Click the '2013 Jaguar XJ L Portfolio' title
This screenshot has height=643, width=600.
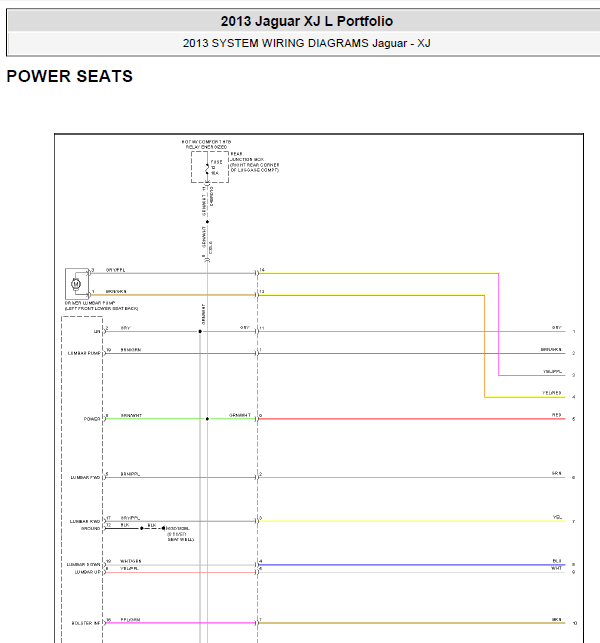307,21
